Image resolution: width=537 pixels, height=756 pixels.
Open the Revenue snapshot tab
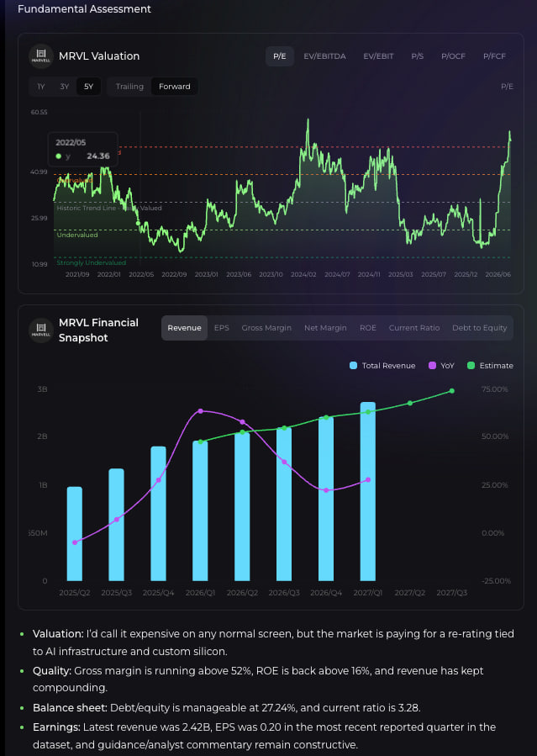184,328
